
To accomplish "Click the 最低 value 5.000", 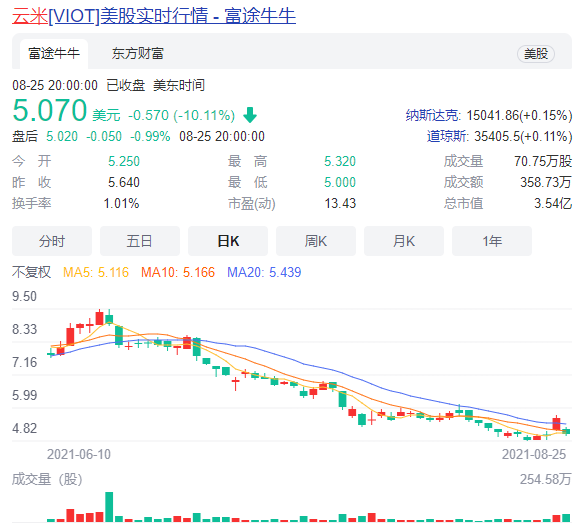I will tap(340, 182).
